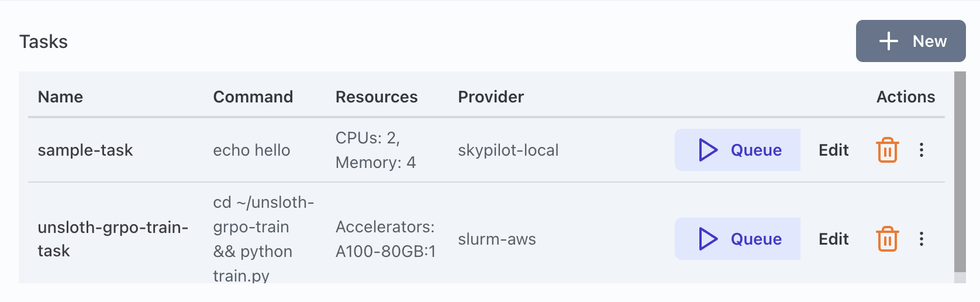This screenshot has height=302, width=980.
Task: Open the kebab menu for unsloth-grpo-train-task
Action: pos(922,239)
